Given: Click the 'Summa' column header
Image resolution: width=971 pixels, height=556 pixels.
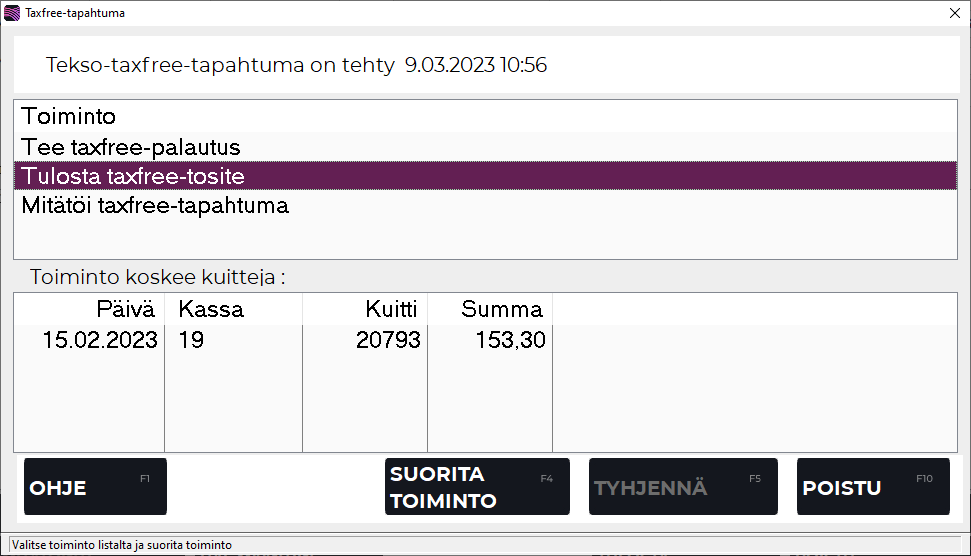Looking at the screenshot, I should pyautogui.click(x=501, y=309).
